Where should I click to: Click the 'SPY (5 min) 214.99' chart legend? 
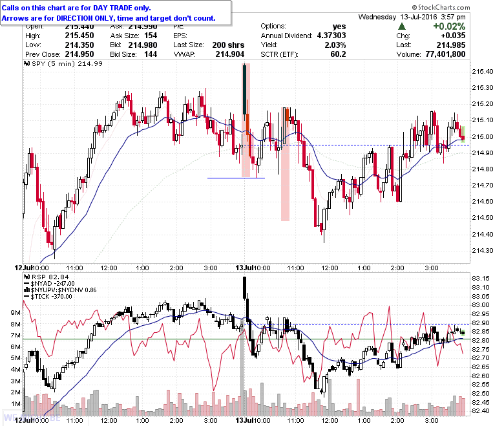point(67,63)
